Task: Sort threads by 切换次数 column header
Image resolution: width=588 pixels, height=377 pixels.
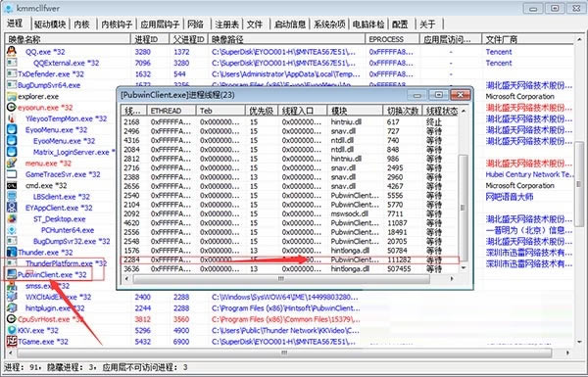Action: pos(402,111)
